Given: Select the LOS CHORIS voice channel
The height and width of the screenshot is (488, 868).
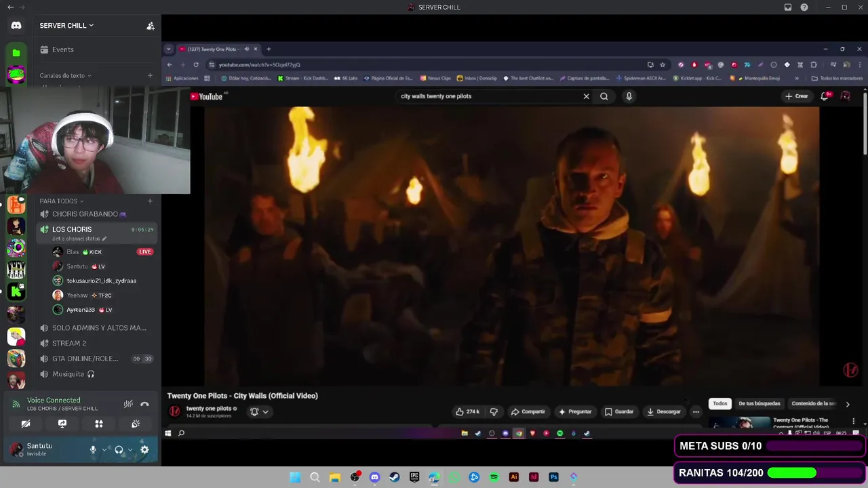Looking at the screenshot, I should (72, 230).
